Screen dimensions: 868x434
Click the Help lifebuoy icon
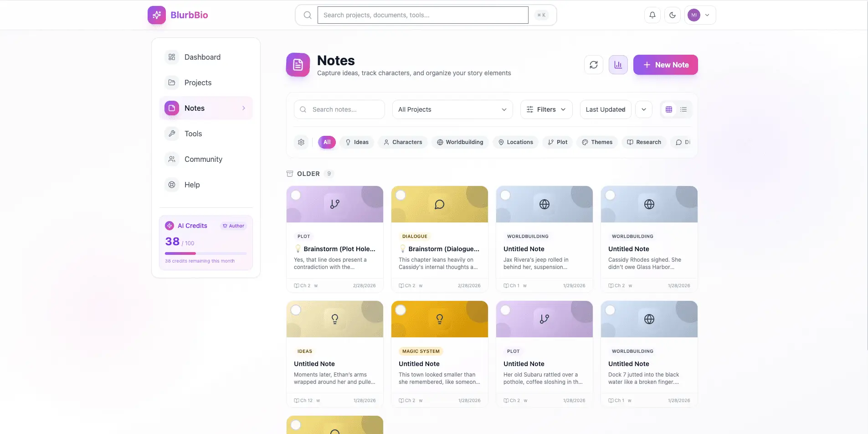(172, 185)
